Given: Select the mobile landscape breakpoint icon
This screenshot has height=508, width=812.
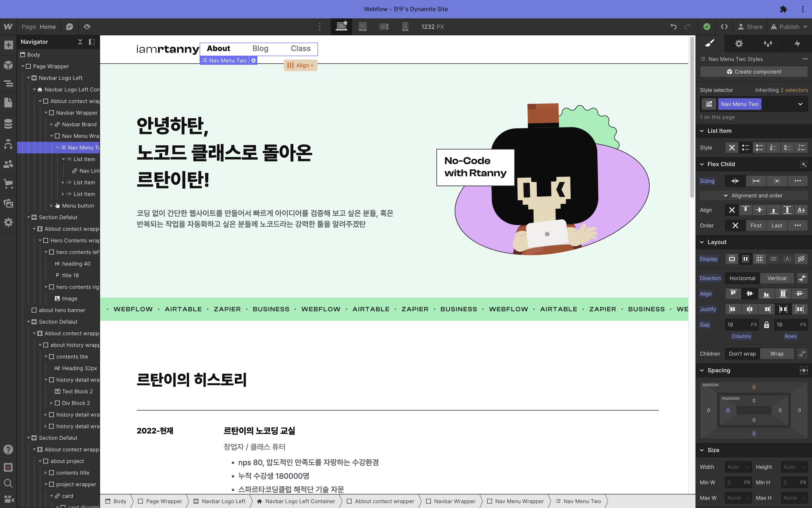Looking at the screenshot, I should click(x=384, y=27).
